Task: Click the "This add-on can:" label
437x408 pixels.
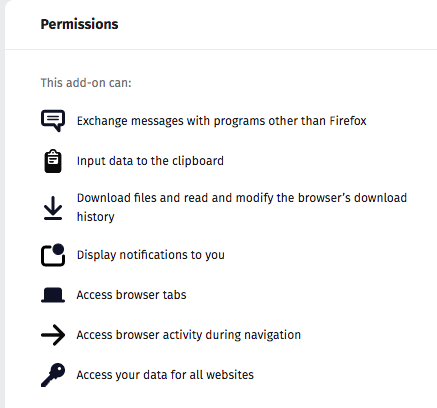Action: [86, 83]
